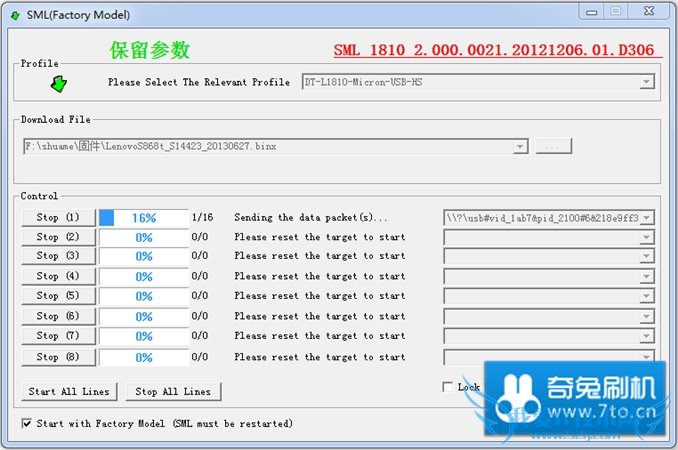Click the 0% progress bar of line 8
Screen dimensions: 678x450
click(x=144, y=357)
